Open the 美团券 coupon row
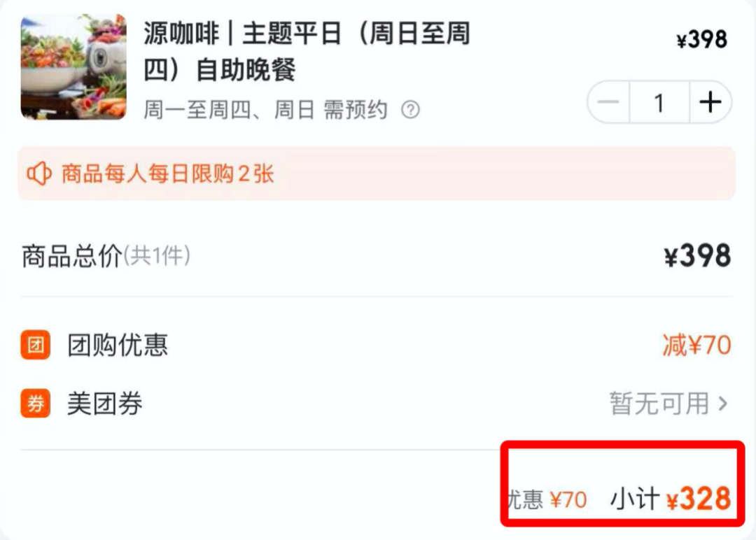Image resolution: width=756 pixels, height=540 pixels. pyautogui.click(x=376, y=403)
